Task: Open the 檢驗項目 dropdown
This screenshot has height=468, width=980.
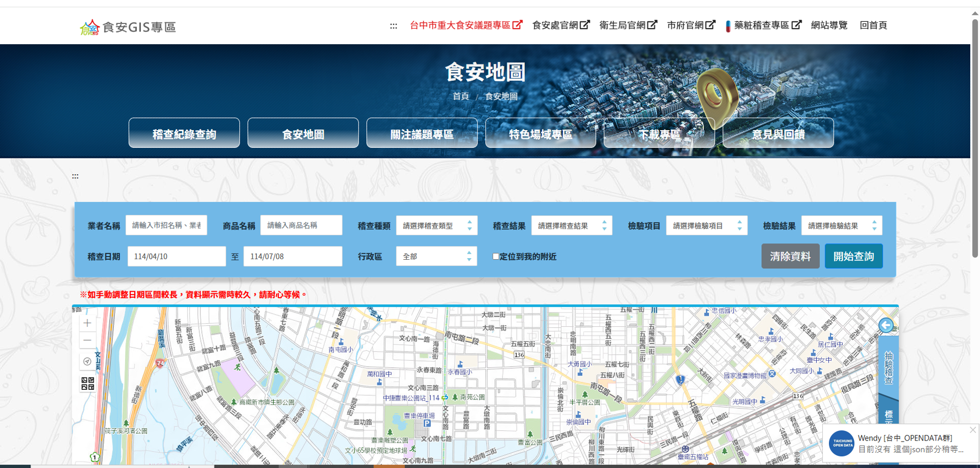Action: click(x=706, y=225)
